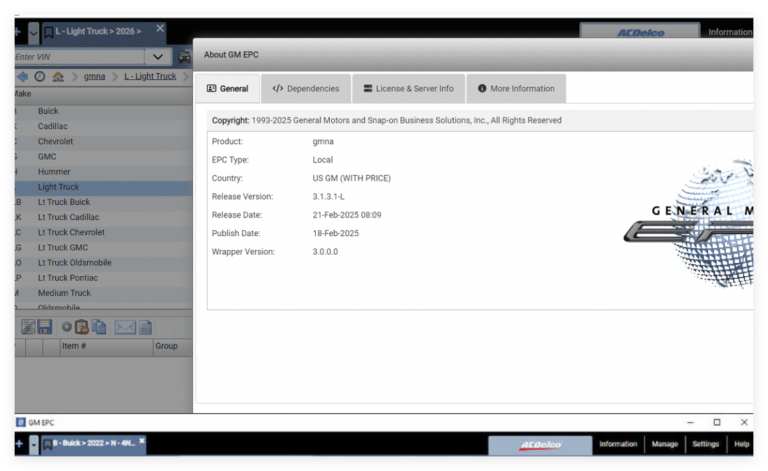Click the gmna breadcrumb link
This screenshot has height=471, width=768.
coord(94,76)
